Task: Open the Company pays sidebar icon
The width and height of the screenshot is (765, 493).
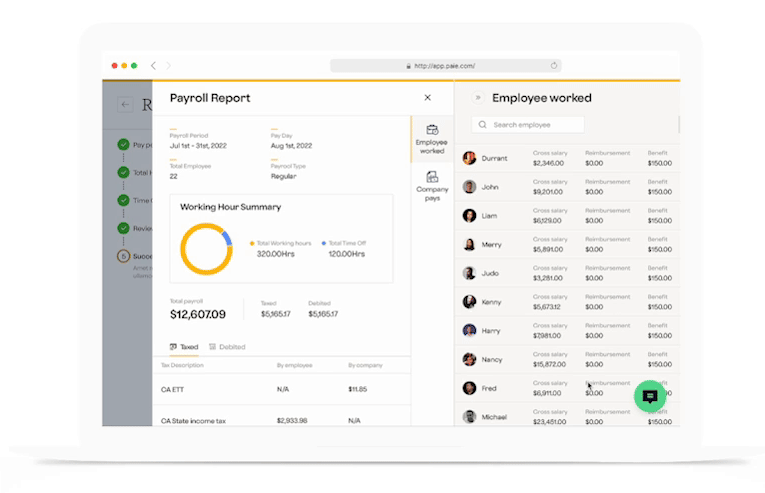Action: point(432,186)
